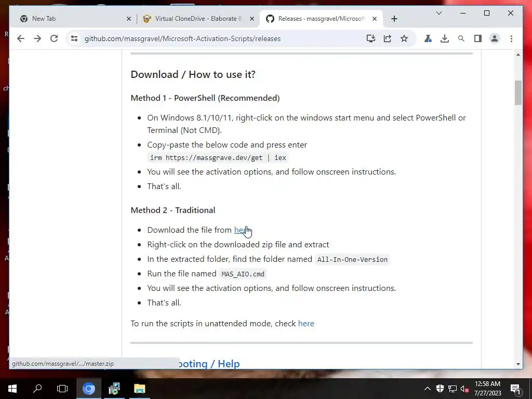This screenshot has height=399, width=532.
Task: Select the Releases massgravel tab
Action: click(321, 19)
